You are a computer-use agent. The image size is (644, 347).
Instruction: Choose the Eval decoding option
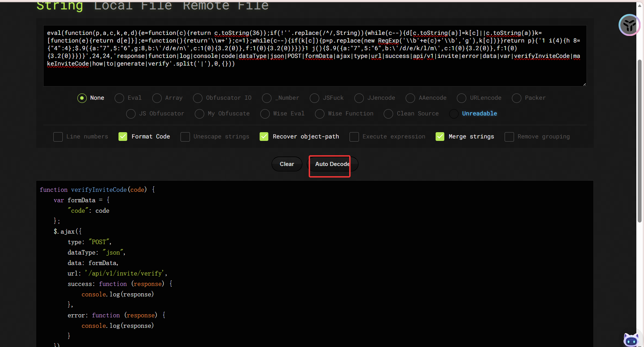(x=120, y=98)
